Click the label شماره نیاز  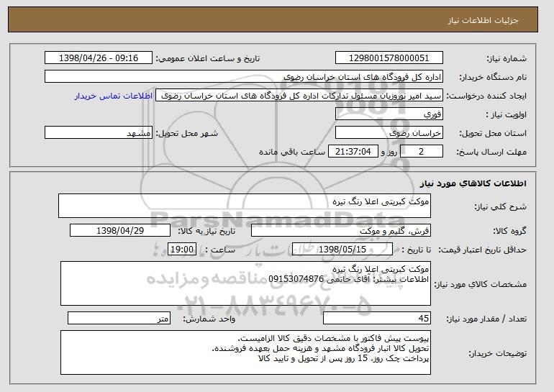(507, 59)
